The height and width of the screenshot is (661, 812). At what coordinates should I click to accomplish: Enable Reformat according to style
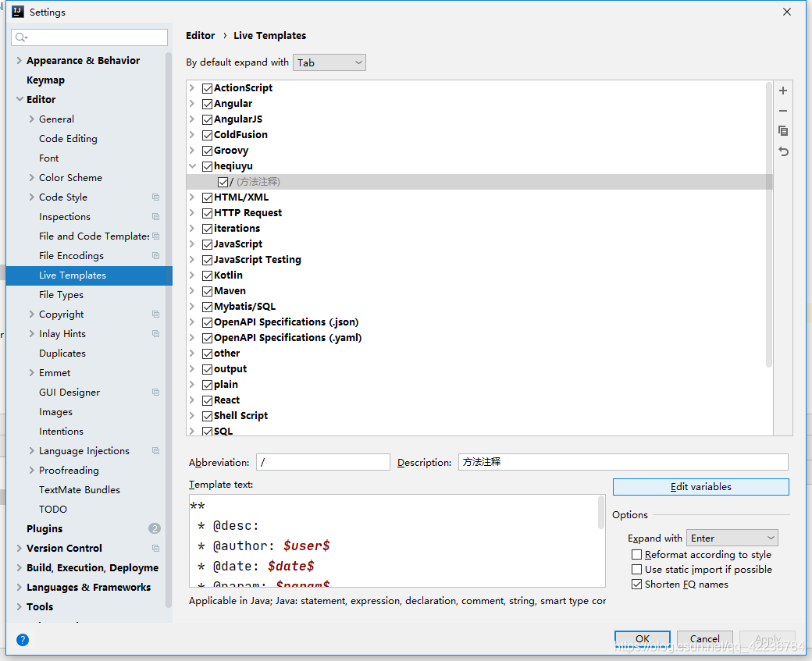pyautogui.click(x=636, y=555)
